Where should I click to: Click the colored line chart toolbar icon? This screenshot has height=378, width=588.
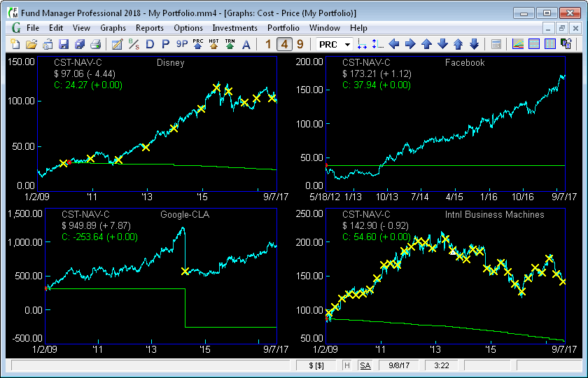518,44
